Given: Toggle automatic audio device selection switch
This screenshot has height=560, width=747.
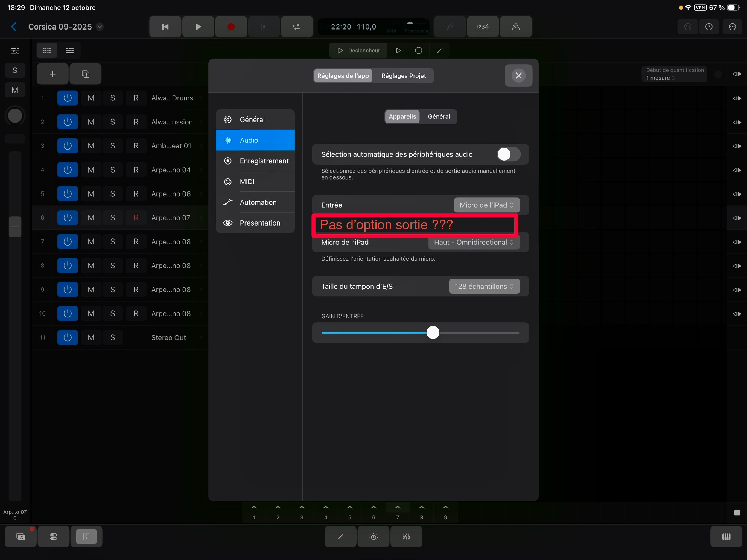Looking at the screenshot, I should point(508,154).
